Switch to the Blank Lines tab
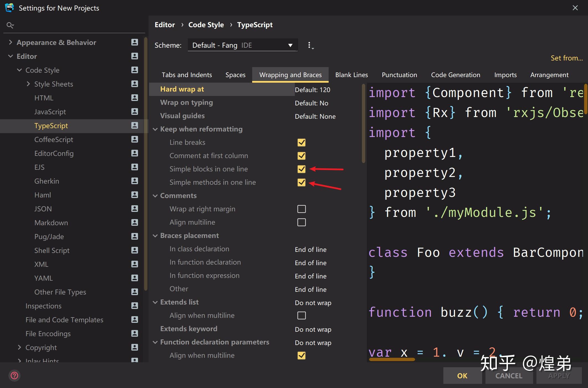This screenshot has width=588, height=388. pyautogui.click(x=351, y=75)
